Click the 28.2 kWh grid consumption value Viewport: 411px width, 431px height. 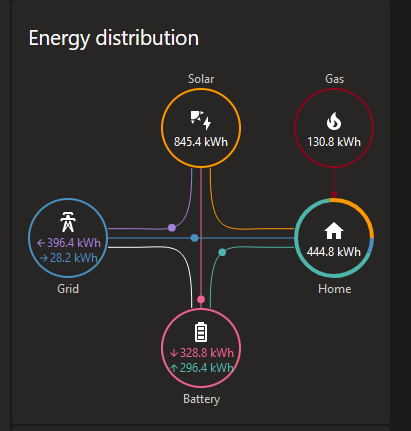pyautogui.click(x=69, y=258)
